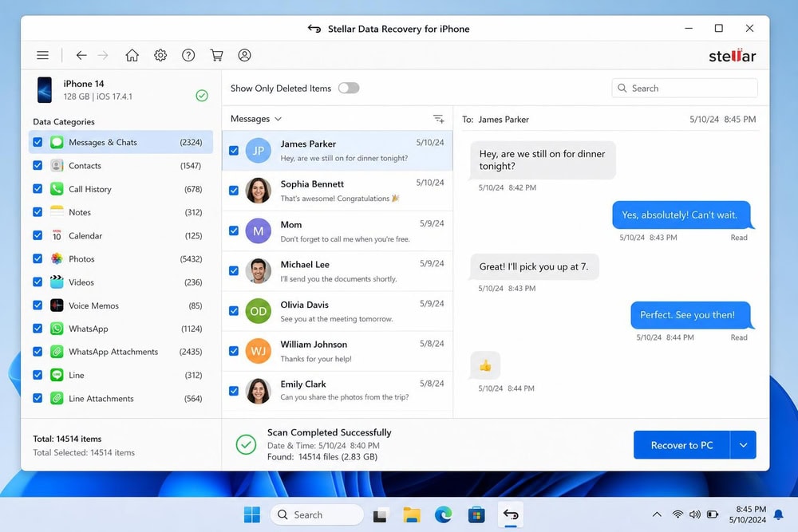Select the Notes category row

120,212
